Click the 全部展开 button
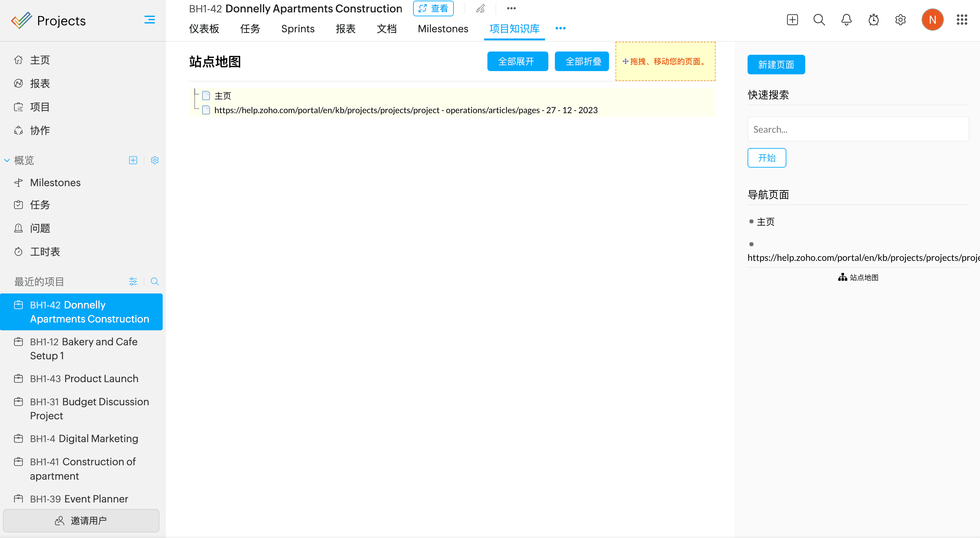 517,61
